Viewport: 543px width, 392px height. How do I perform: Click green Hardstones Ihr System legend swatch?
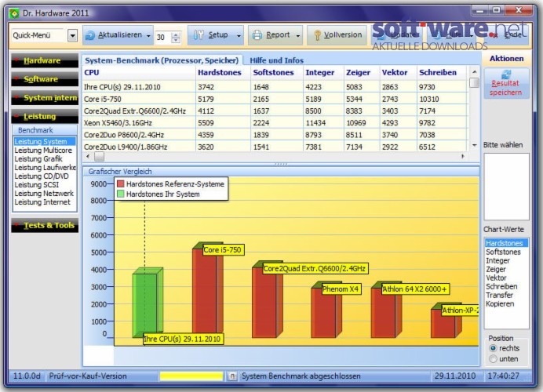coord(120,194)
